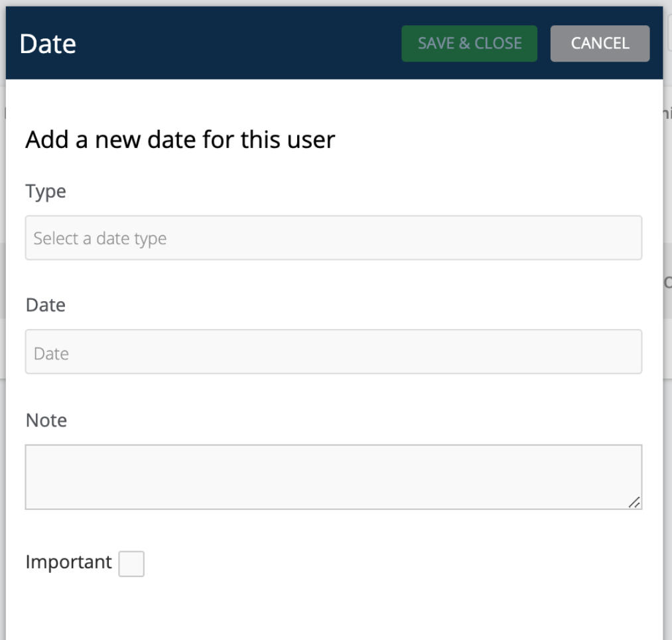This screenshot has width=672, height=640.
Task: Click the partially hidden control behind the dialog's top-right corner
Action: click(669, 32)
